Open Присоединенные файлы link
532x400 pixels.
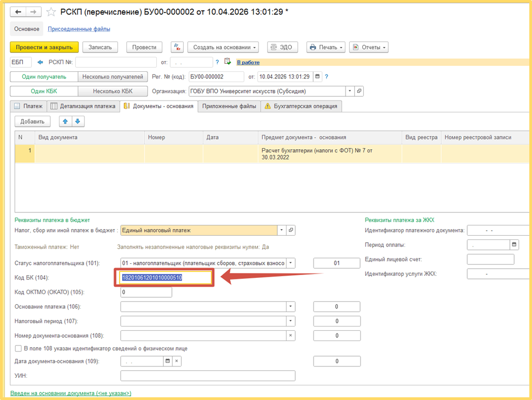[x=79, y=29]
